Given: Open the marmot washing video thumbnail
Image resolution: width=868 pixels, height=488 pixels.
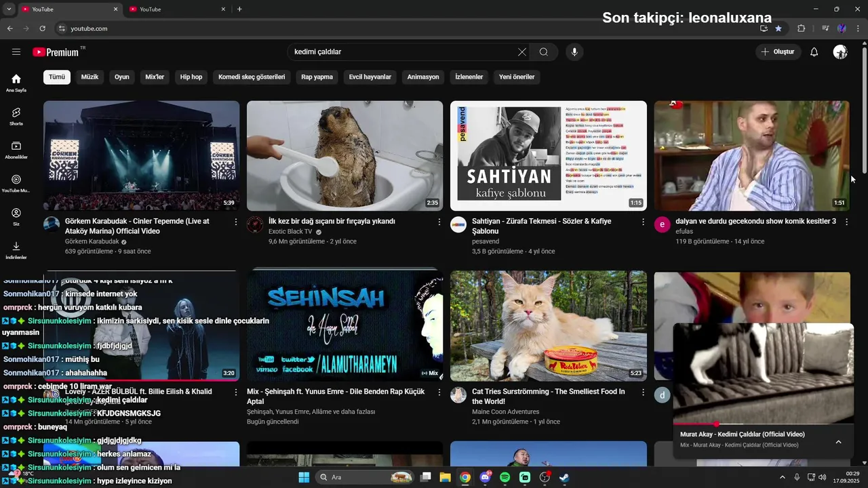Looking at the screenshot, I should [x=344, y=156].
